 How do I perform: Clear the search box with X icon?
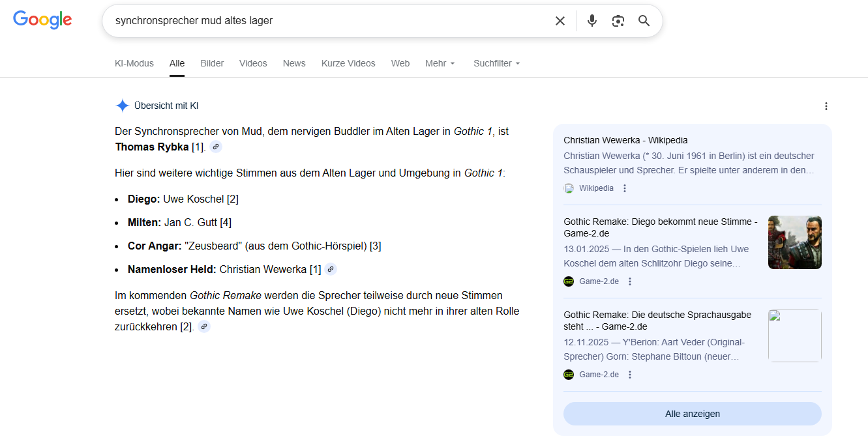click(x=560, y=21)
